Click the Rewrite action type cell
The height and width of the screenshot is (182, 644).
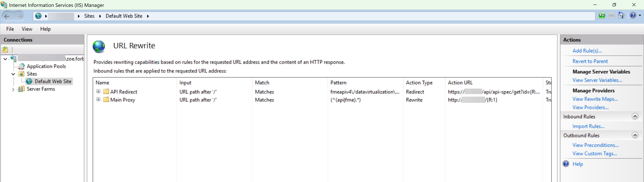(414, 100)
